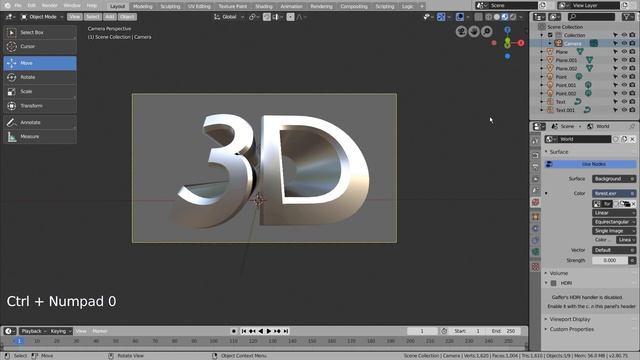
Task: Select the Transform tool
Action: 40,106
